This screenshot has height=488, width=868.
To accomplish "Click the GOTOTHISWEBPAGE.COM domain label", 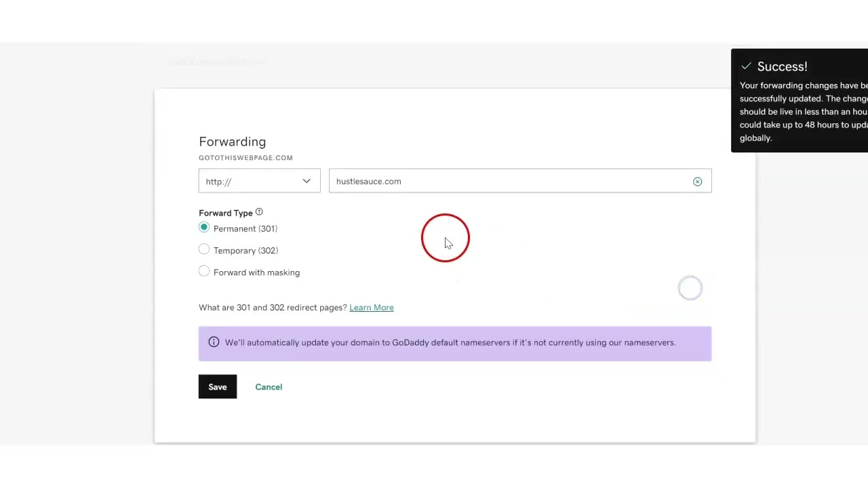I will point(245,158).
